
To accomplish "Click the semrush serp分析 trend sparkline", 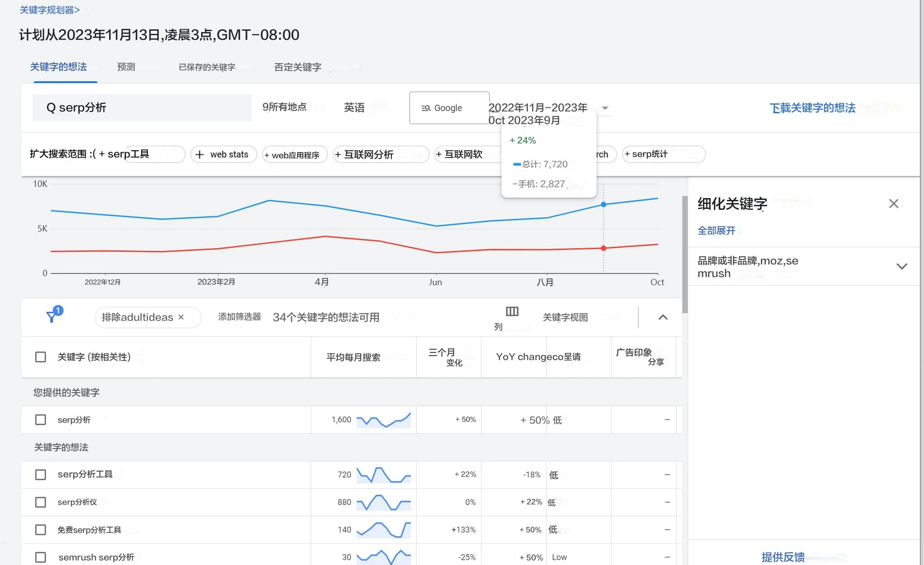I will [x=383, y=557].
